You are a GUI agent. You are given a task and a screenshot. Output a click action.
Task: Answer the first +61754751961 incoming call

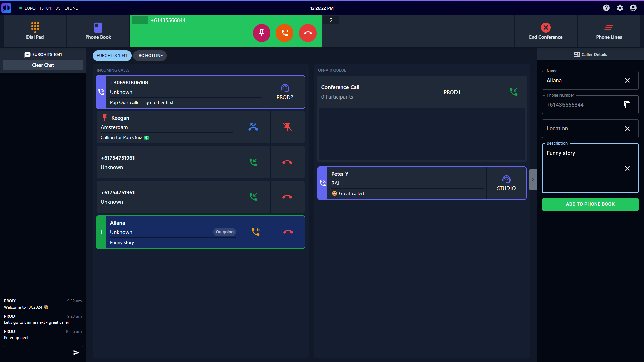click(x=253, y=162)
